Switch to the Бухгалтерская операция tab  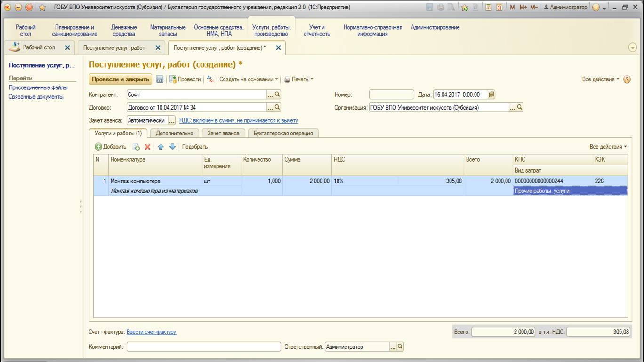click(x=283, y=133)
